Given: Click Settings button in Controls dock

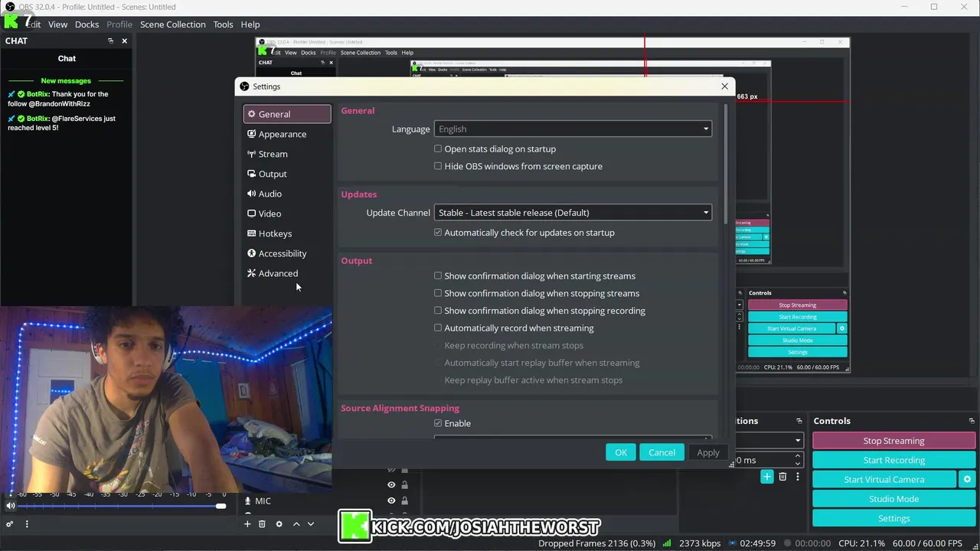Looking at the screenshot, I should 893,518.
